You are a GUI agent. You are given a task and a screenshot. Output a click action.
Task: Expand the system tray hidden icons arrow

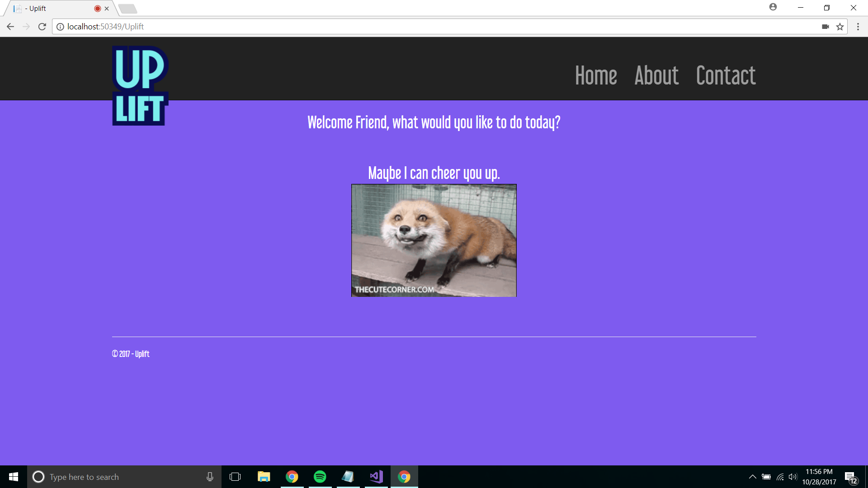pyautogui.click(x=752, y=477)
